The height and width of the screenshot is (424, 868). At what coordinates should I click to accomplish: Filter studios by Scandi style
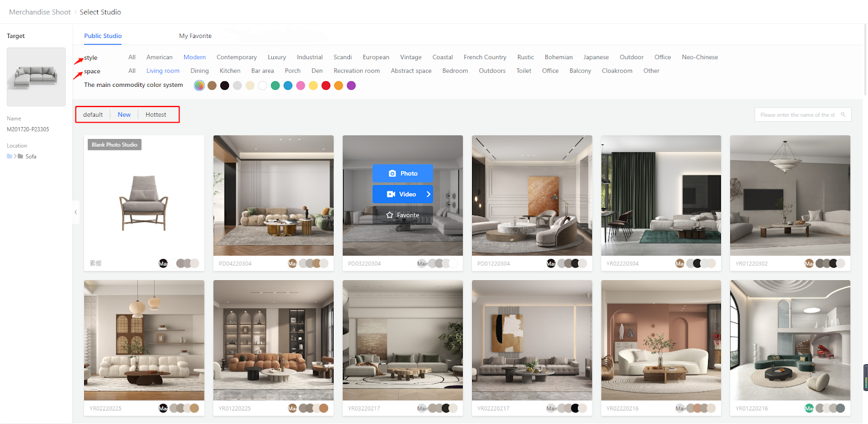point(343,57)
